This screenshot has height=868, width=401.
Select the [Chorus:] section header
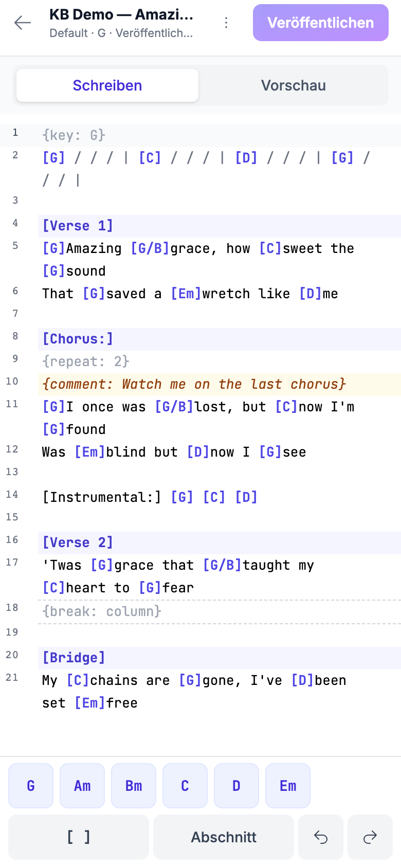tap(220, 339)
